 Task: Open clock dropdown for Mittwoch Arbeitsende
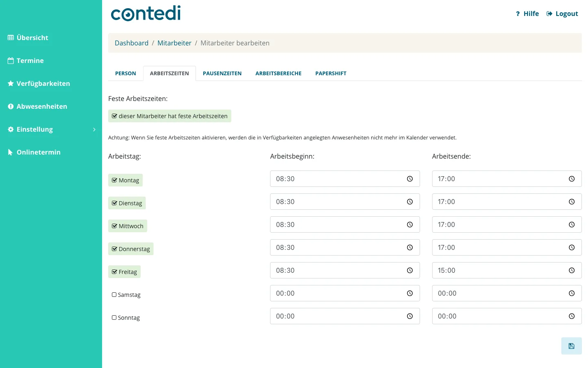click(572, 224)
